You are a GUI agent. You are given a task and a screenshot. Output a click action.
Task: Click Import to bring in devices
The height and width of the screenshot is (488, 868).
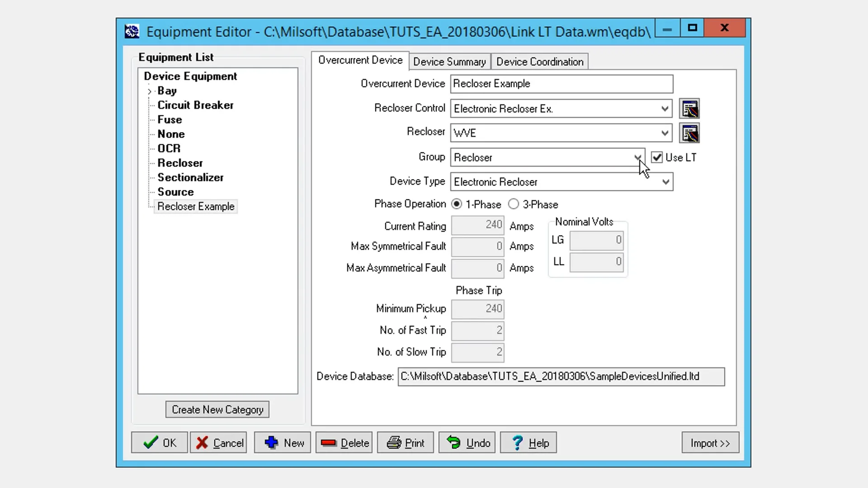(x=710, y=443)
